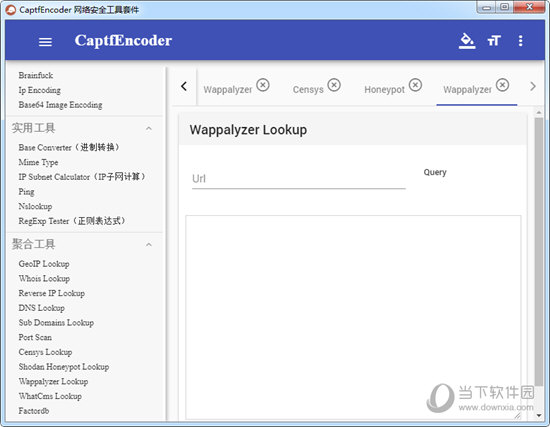Open Base Converter (进制转换)
Viewport: 550px width, 427px height.
(69, 147)
